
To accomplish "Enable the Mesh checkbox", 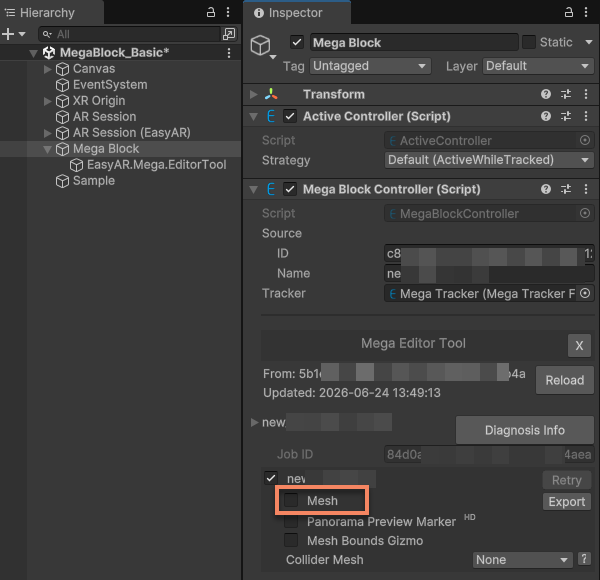I will tap(291, 500).
